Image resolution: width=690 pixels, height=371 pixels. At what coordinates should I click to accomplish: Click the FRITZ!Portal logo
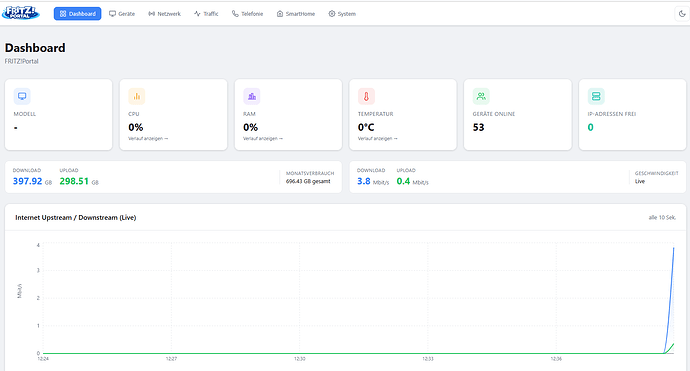tap(21, 13)
